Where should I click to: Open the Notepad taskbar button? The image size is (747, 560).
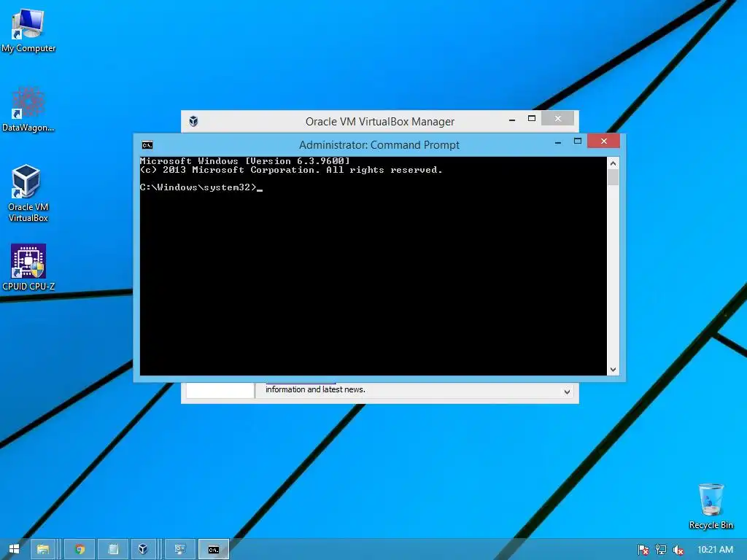(x=113, y=549)
